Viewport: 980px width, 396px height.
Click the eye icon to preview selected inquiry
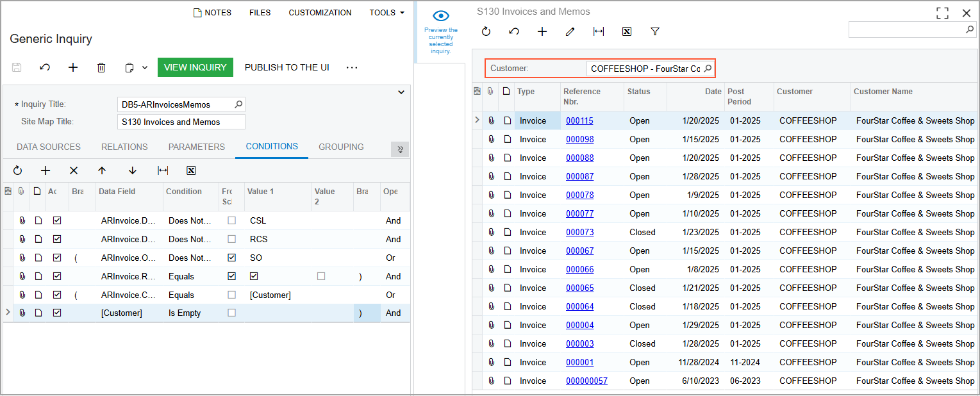click(440, 17)
